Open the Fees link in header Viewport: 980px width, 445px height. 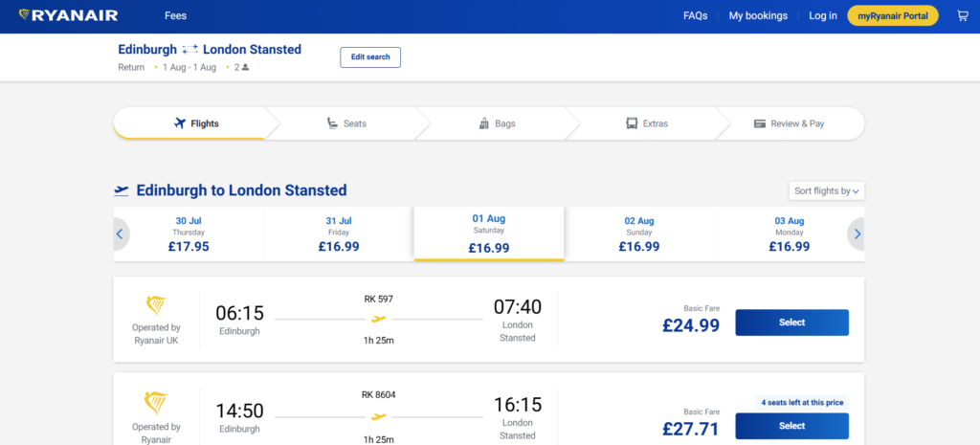point(176,15)
